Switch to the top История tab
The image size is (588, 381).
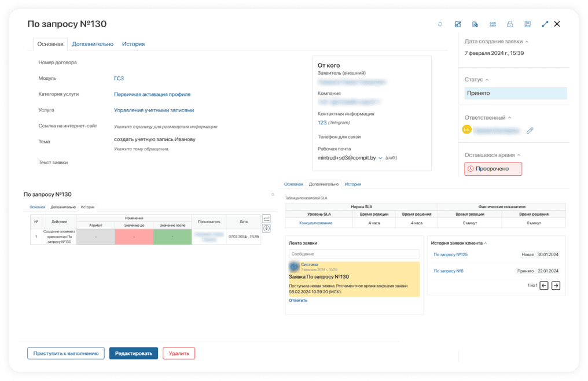pos(133,44)
